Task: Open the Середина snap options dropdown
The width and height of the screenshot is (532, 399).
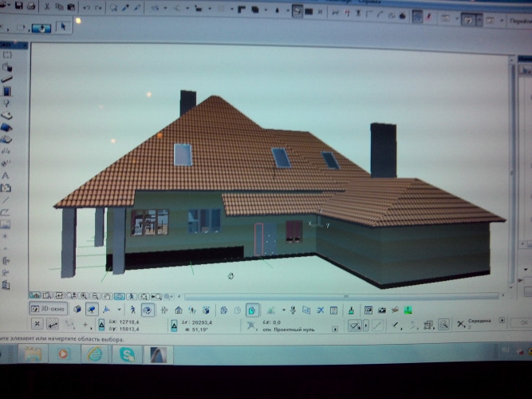Action: [x=502, y=322]
